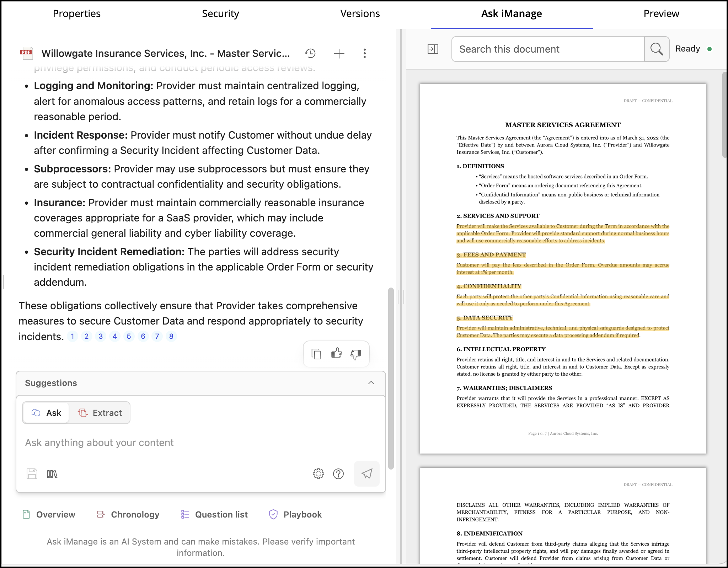Switch to the Security tab

220,14
